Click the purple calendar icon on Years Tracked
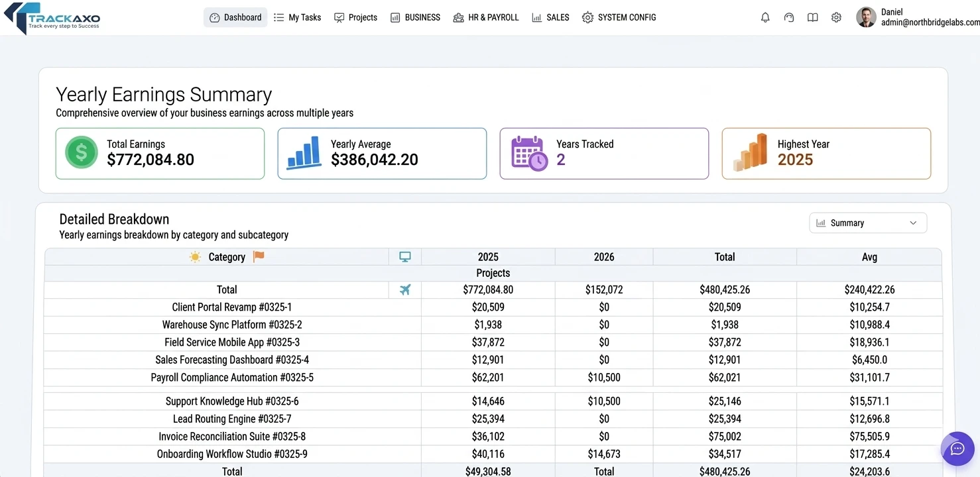 click(x=527, y=152)
